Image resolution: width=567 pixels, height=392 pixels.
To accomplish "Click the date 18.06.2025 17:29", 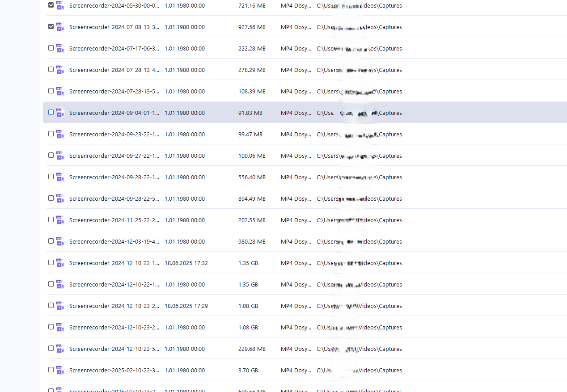I will (186, 306).
